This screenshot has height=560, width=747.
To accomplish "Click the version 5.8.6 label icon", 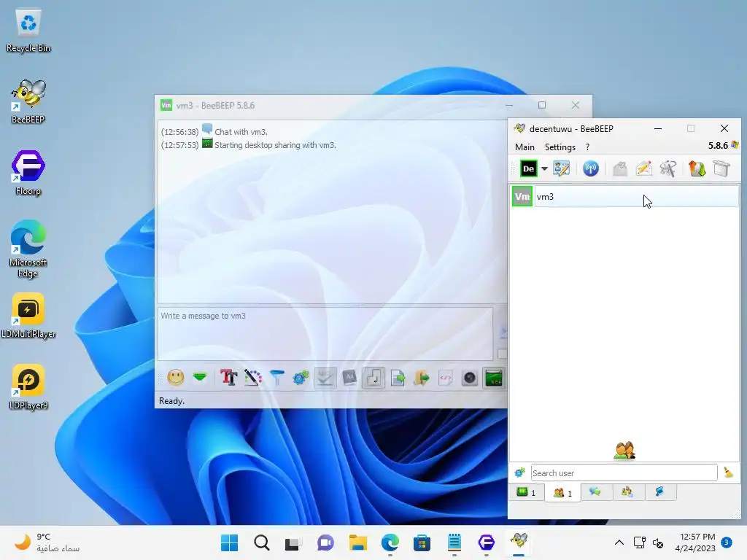I will pyautogui.click(x=735, y=145).
